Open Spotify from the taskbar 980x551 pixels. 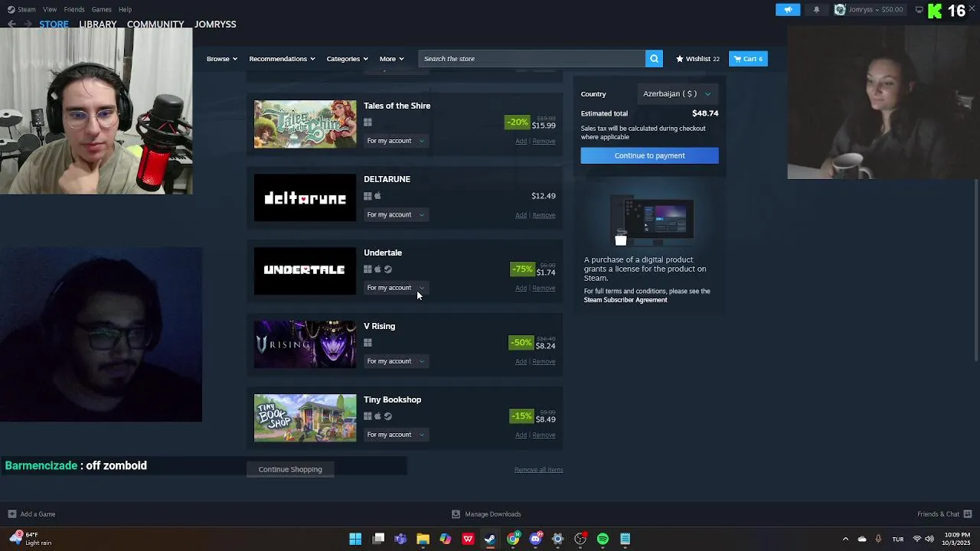pyautogui.click(x=603, y=539)
